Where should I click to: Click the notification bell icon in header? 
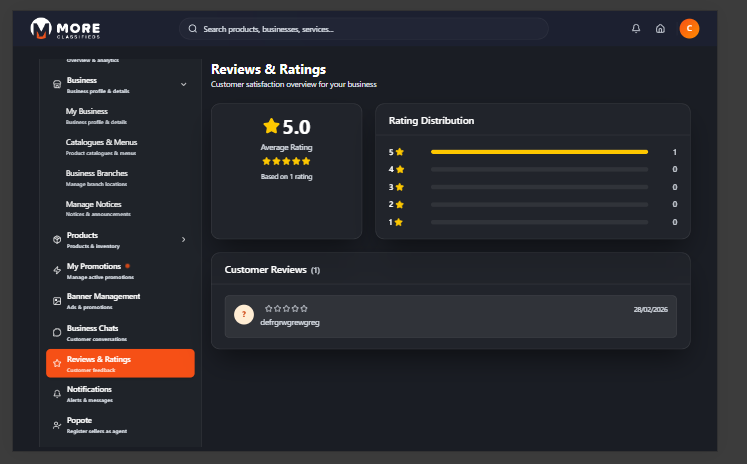pos(636,29)
